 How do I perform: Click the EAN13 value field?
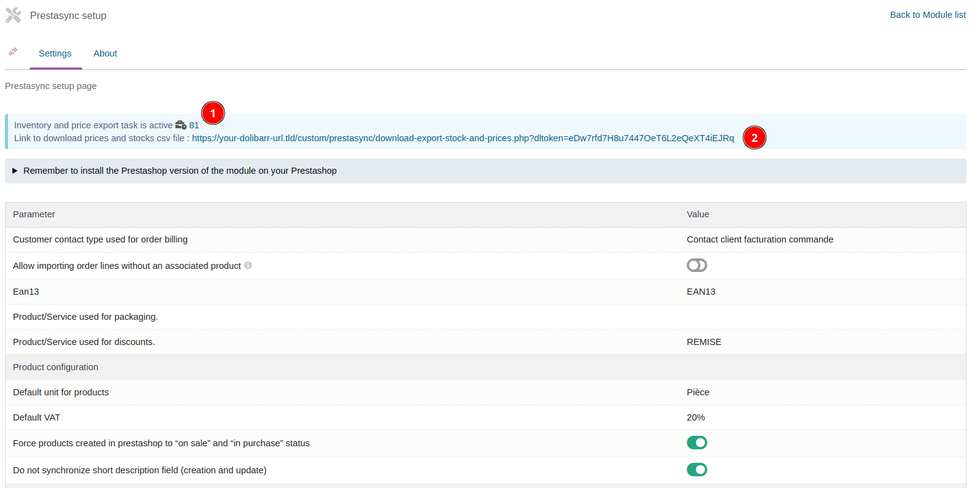click(701, 292)
